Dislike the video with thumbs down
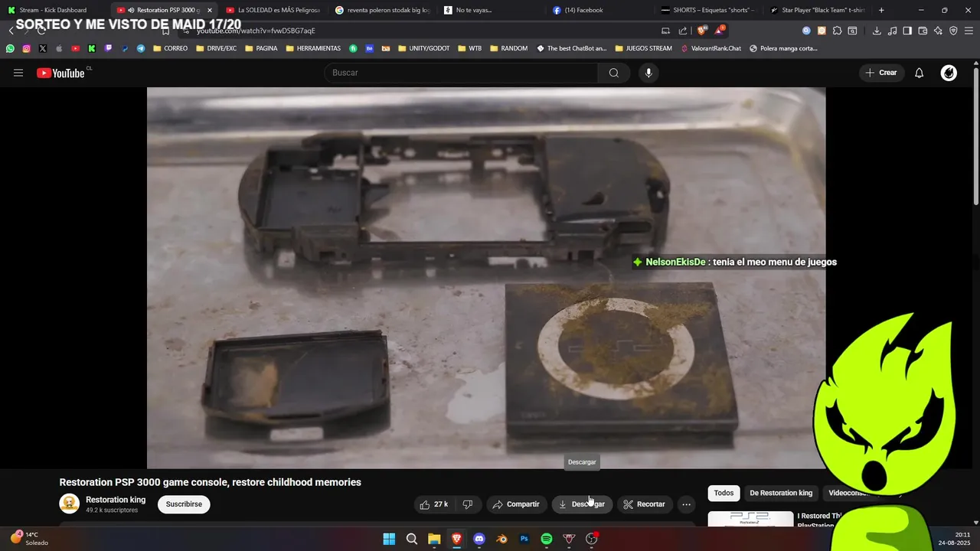Image resolution: width=980 pixels, height=551 pixels. pyautogui.click(x=467, y=504)
